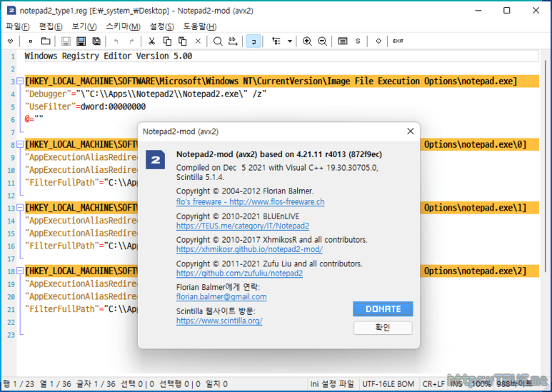Image resolution: width=552 pixels, height=392 pixels.
Task: Click the blue number 2 icon in About dialog
Action: point(155,160)
